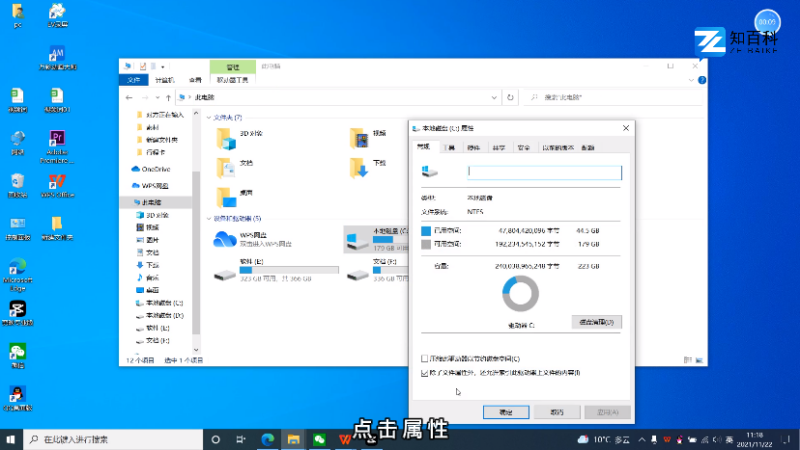Open the 下载 folder icon
The height and width of the screenshot is (450, 800).
(358, 165)
